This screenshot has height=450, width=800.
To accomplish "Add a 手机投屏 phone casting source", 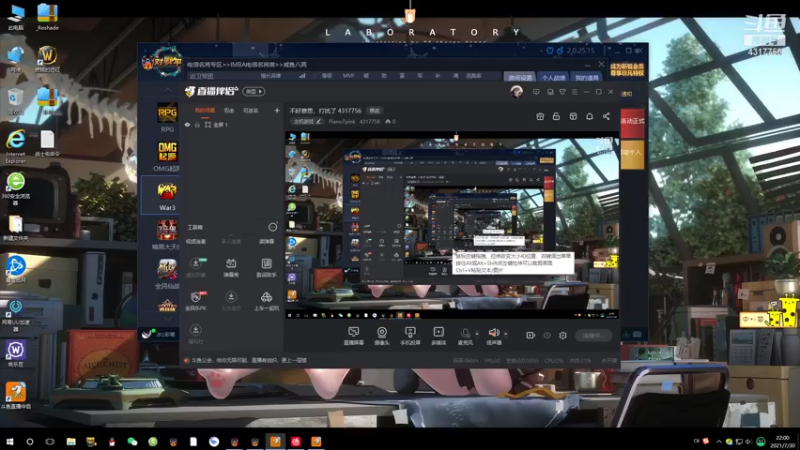I will [410, 336].
